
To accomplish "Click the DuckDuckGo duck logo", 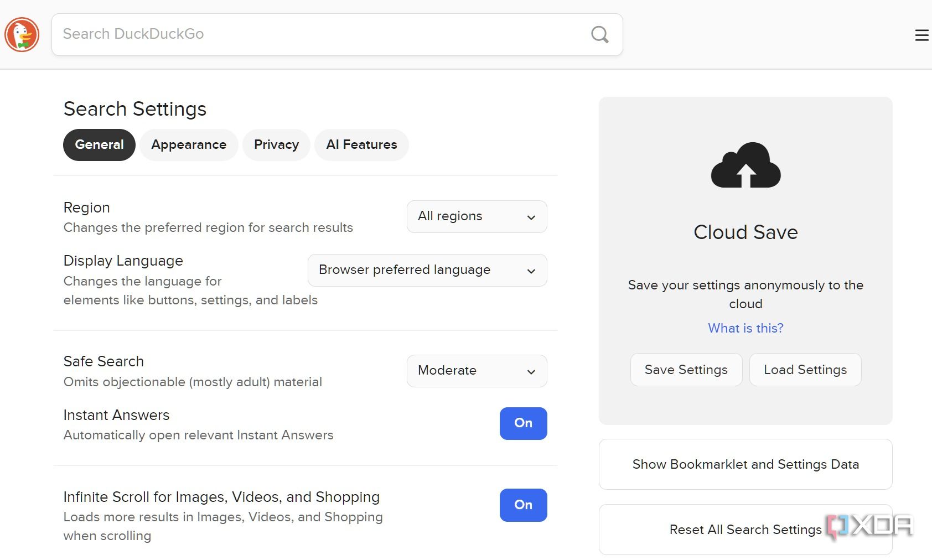I will 22,34.
